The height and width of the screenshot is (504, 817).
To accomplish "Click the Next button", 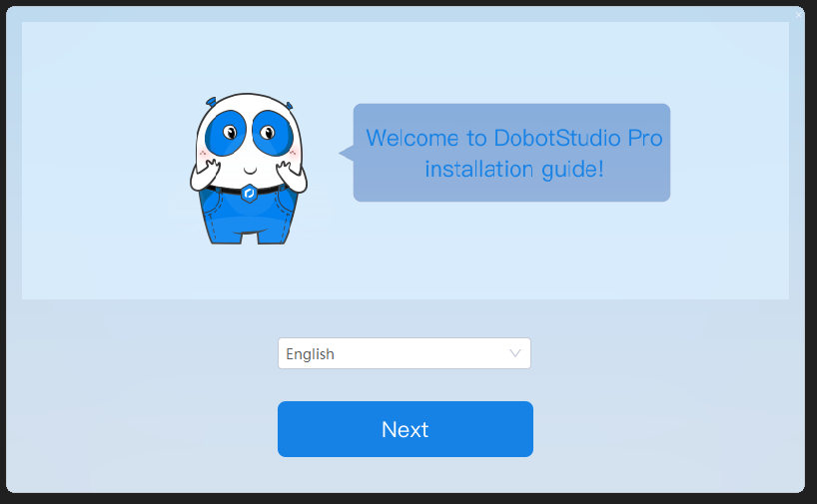I will click(x=405, y=429).
